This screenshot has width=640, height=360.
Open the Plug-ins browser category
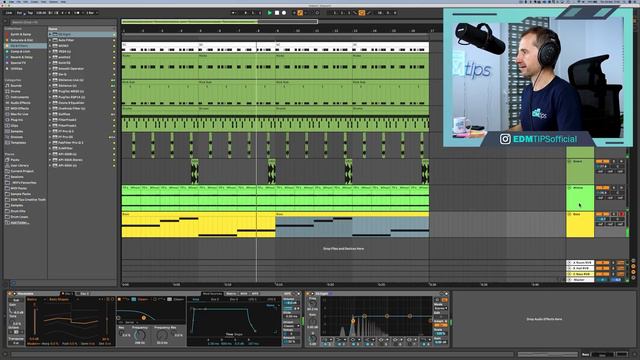pos(16,120)
